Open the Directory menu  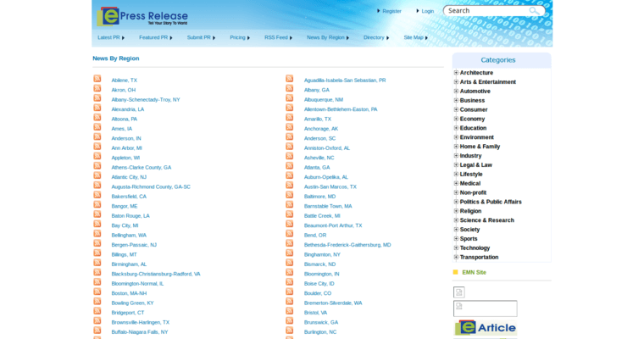(x=375, y=37)
